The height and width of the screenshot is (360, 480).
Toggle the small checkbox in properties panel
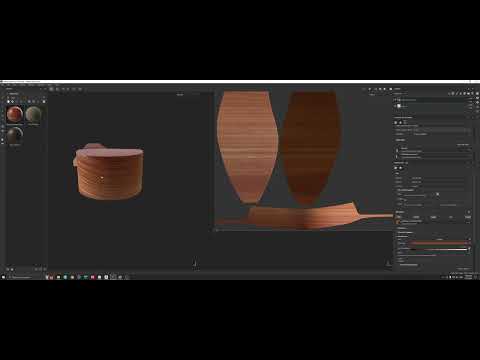click(438, 194)
